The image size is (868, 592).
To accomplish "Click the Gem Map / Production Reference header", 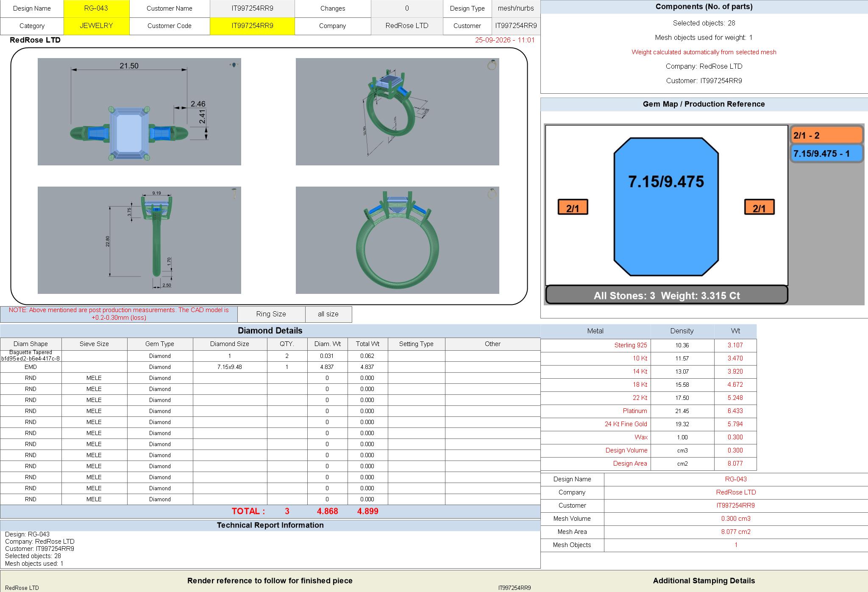I will pos(704,104).
